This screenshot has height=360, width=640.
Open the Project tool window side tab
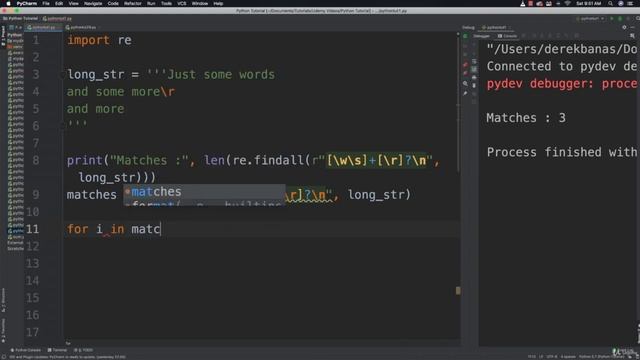click(3, 37)
